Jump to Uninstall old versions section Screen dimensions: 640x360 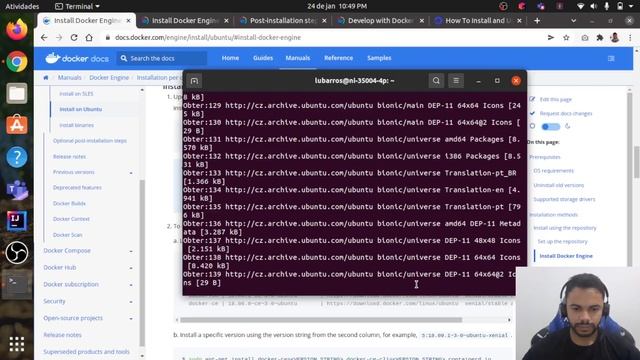558,185
